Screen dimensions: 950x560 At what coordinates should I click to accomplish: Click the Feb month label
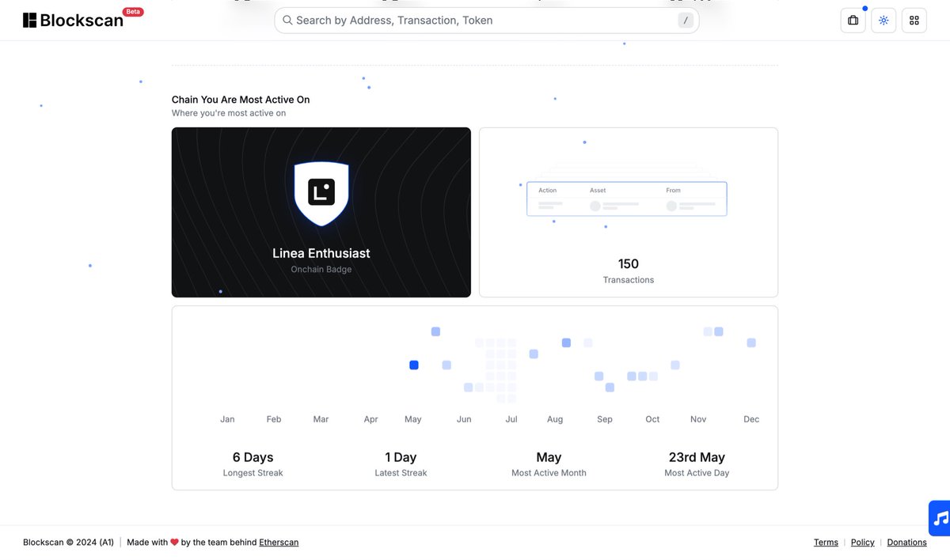point(274,419)
